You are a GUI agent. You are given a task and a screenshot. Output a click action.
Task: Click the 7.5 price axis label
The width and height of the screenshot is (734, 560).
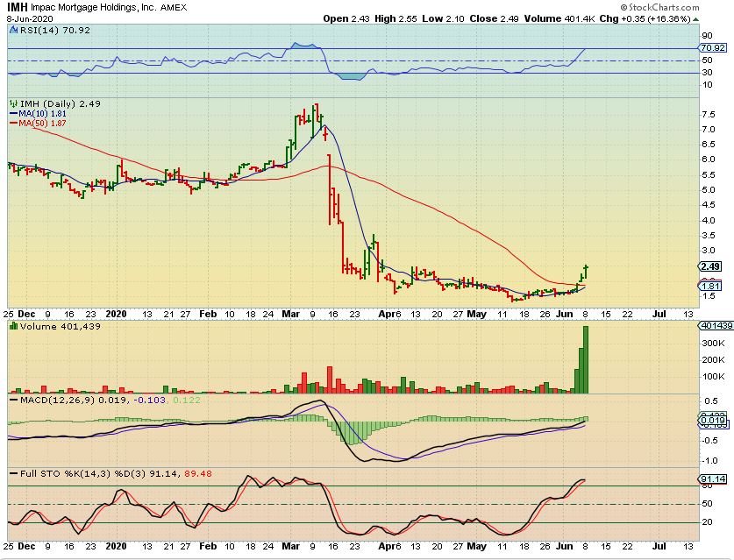(x=709, y=115)
